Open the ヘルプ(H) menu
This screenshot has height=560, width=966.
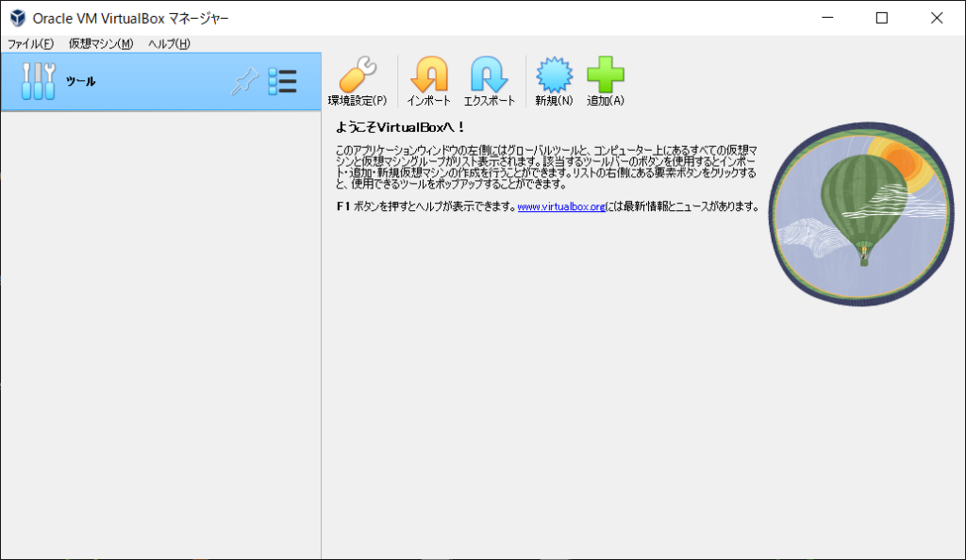pyautogui.click(x=169, y=43)
